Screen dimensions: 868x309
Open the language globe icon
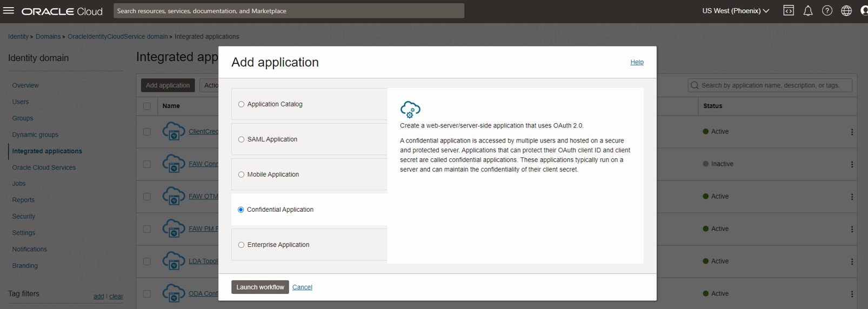coord(846,11)
